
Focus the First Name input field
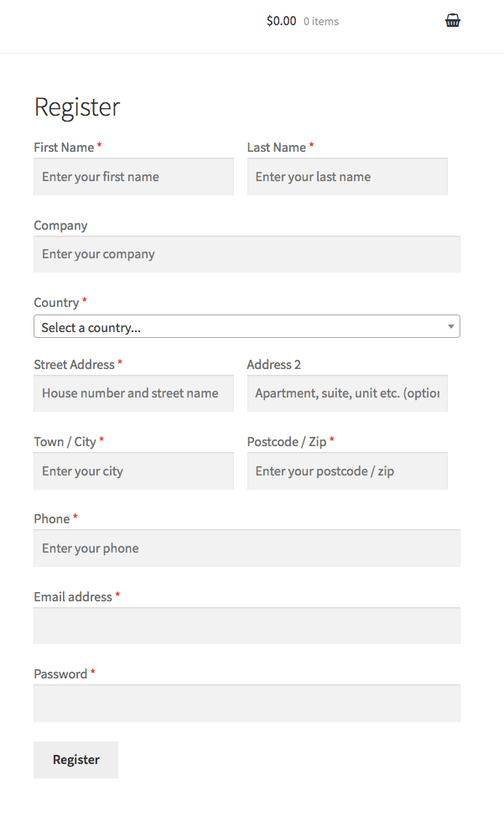pyautogui.click(x=133, y=177)
